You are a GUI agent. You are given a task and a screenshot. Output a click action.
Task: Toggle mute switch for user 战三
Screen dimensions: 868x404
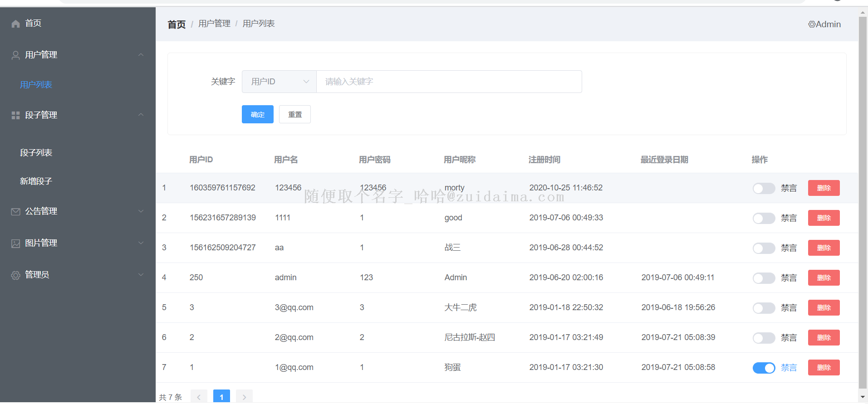point(764,248)
